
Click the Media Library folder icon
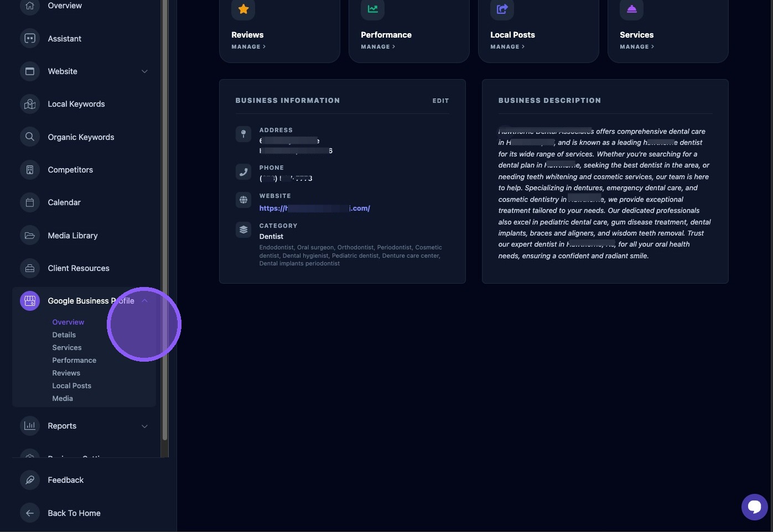tap(30, 236)
